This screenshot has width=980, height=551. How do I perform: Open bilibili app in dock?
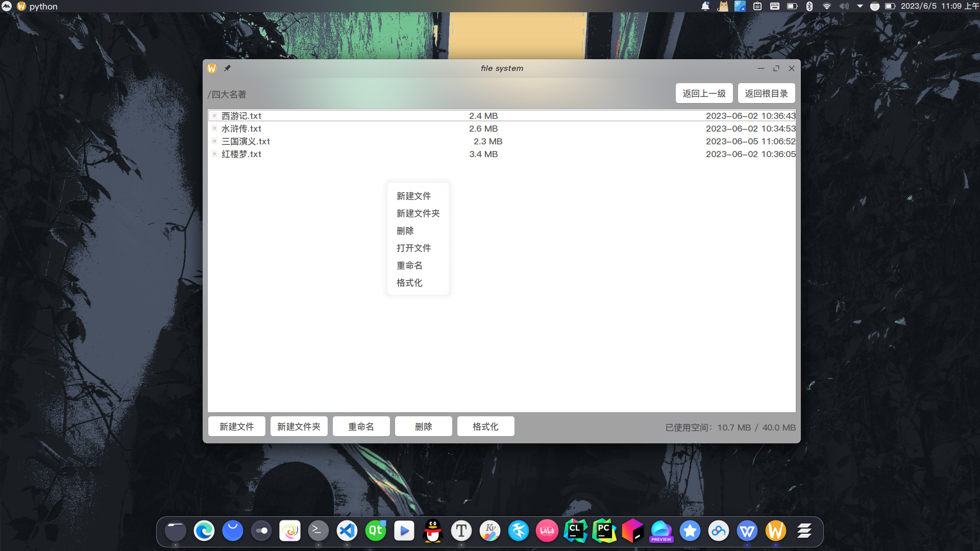pyautogui.click(x=547, y=531)
